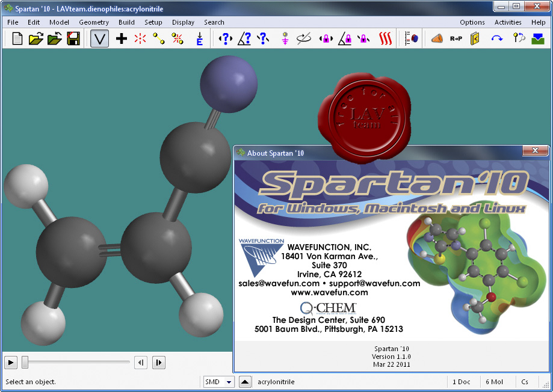Click the nitrile carbon atom bonded to nitrogen
The width and height of the screenshot is (553, 392).
coord(195,158)
